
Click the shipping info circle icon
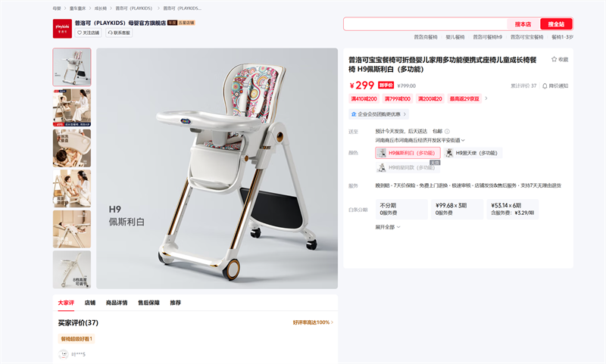click(447, 131)
